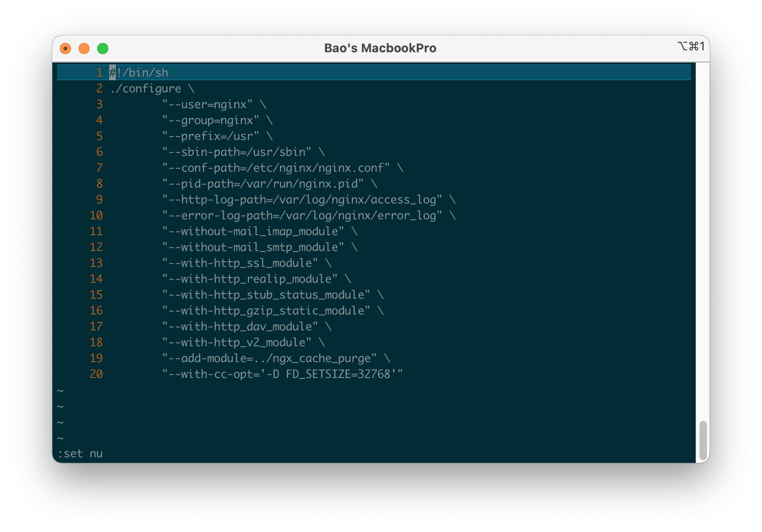Click the --prefix=/usr option text

(x=211, y=136)
